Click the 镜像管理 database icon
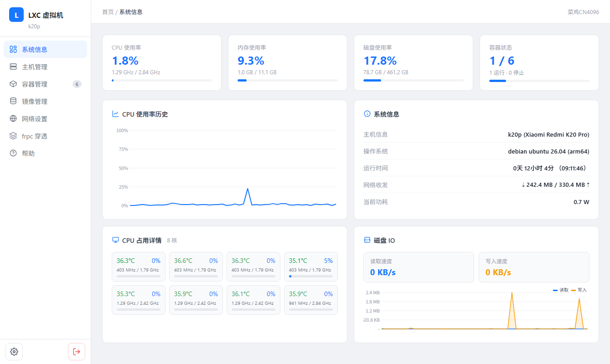The width and height of the screenshot is (610, 364). pos(13,102)
